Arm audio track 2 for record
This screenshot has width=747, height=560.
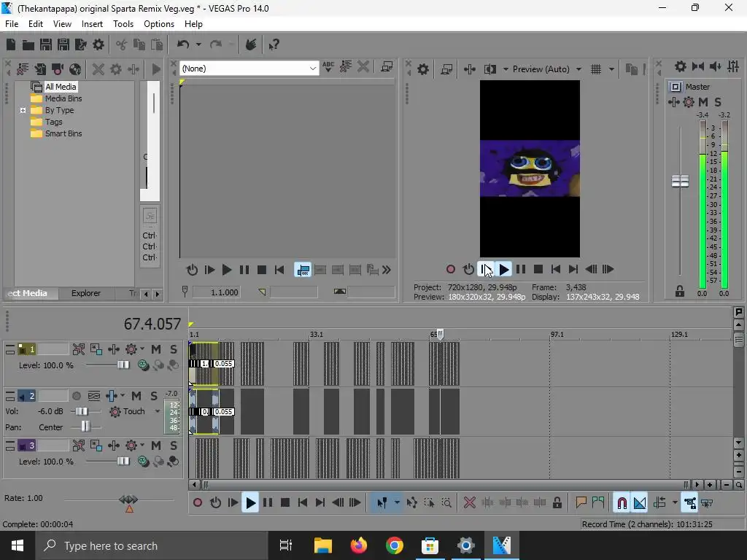point(76,396)
